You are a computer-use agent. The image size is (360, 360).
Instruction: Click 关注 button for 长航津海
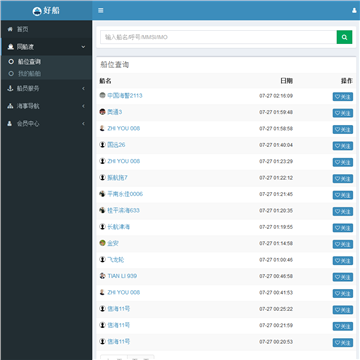pyautogui.click(x=343, y=228)
